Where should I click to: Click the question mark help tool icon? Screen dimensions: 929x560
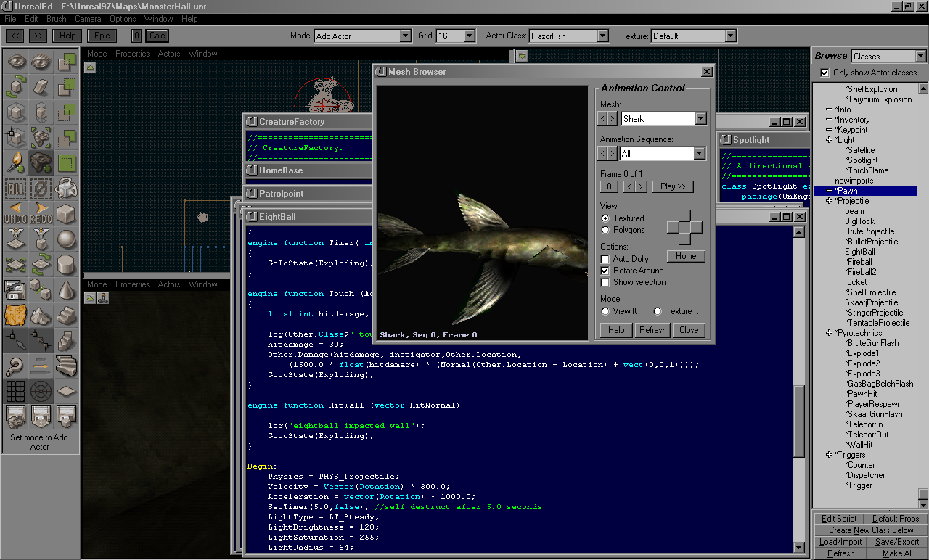[16, 366]
